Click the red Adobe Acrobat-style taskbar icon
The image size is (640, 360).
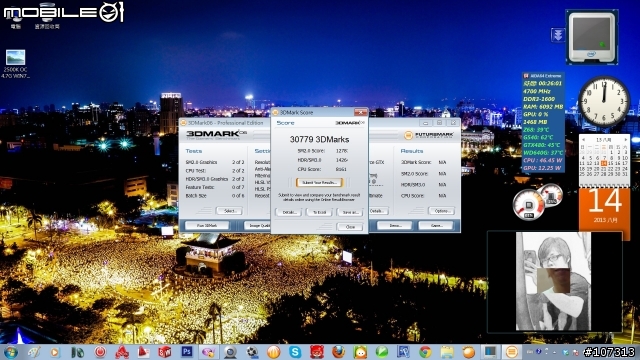(x=143, y=351)
